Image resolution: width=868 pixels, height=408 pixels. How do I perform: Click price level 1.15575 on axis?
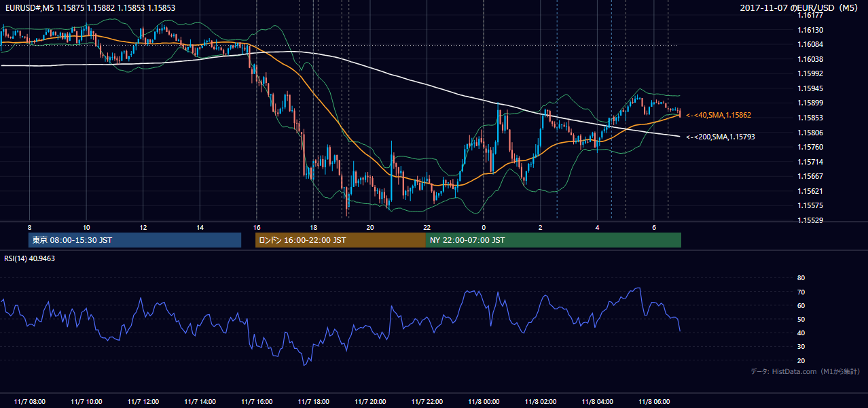810,205
